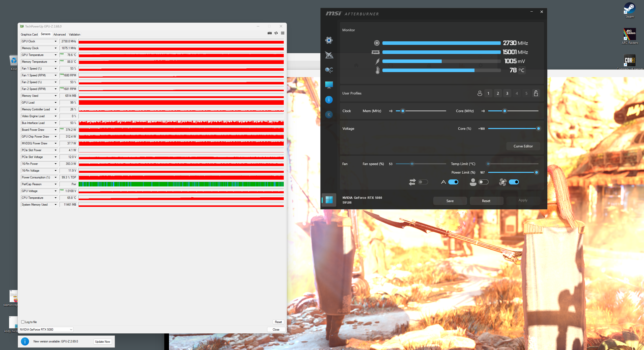Open Afterburner settings gear icon
Screen dimensions: 644x350
pos(329,40)
